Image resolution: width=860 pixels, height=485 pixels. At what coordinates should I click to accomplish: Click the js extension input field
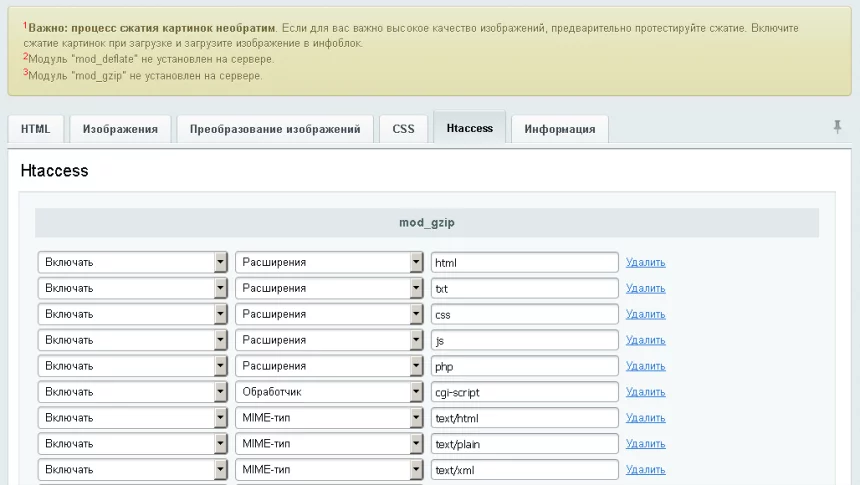(x=524, y=340)
